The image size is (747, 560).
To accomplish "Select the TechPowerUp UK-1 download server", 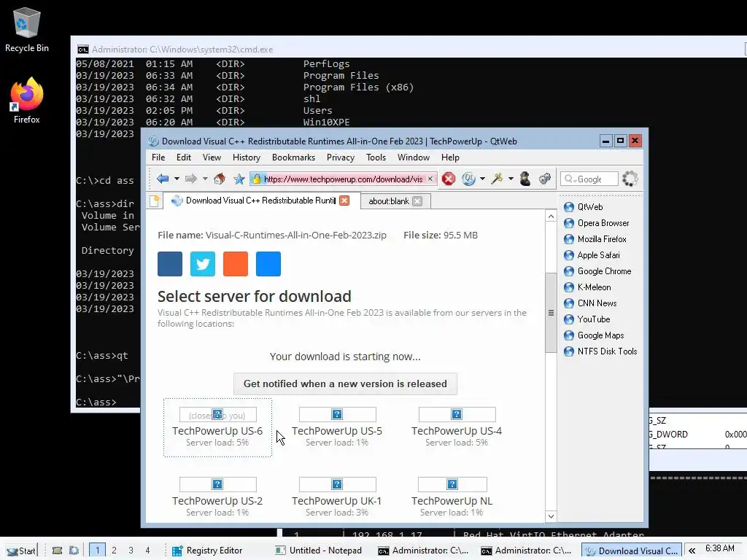I will coord(337,497).
